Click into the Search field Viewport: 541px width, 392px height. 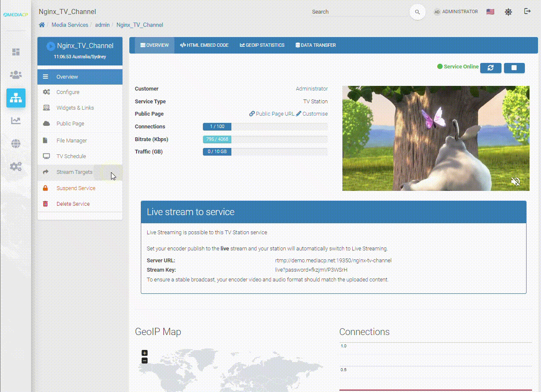click(x=359, y=12)
